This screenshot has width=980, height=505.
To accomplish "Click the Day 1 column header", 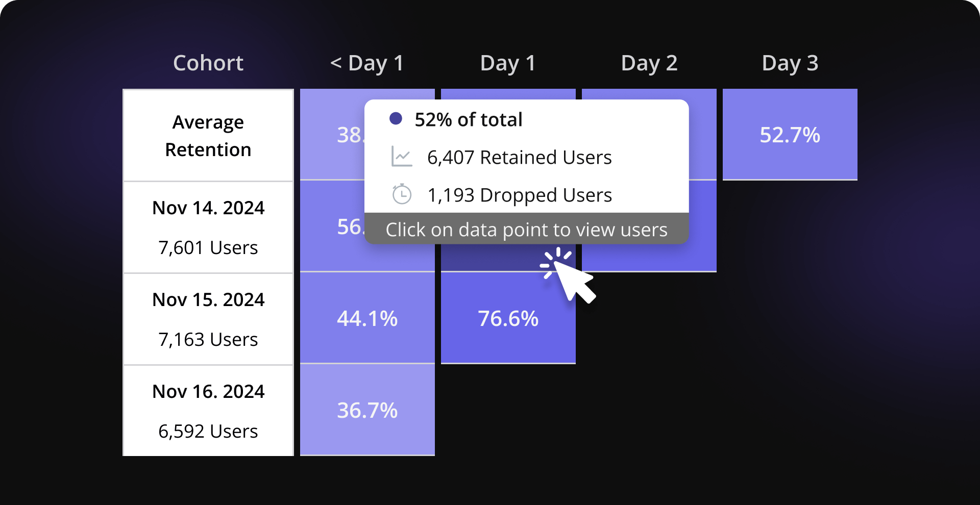I will coord(508,63).
